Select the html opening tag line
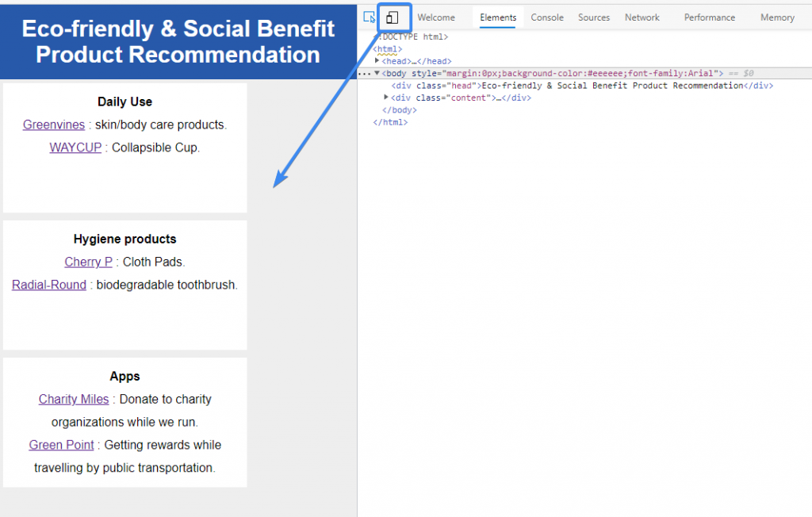Screen dimensions: 812x517 click(387, 48)
